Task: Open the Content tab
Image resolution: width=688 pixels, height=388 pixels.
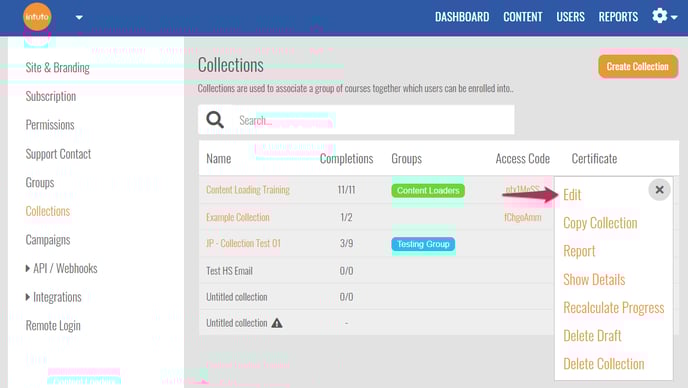Action: pyautogui.click(x=523, y=17)
